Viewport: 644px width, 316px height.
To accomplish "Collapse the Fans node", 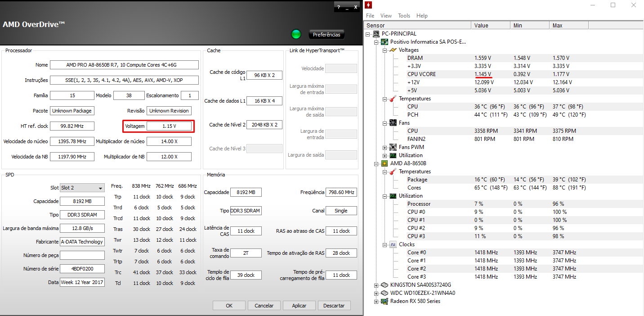I will 385,123.
